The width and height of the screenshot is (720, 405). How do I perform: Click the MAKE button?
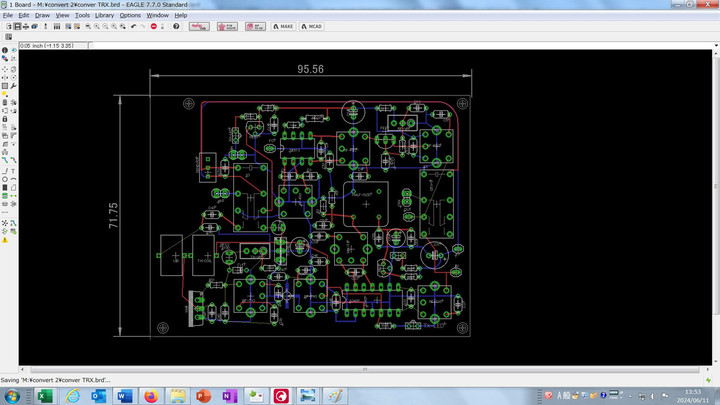tap(281, 26)
